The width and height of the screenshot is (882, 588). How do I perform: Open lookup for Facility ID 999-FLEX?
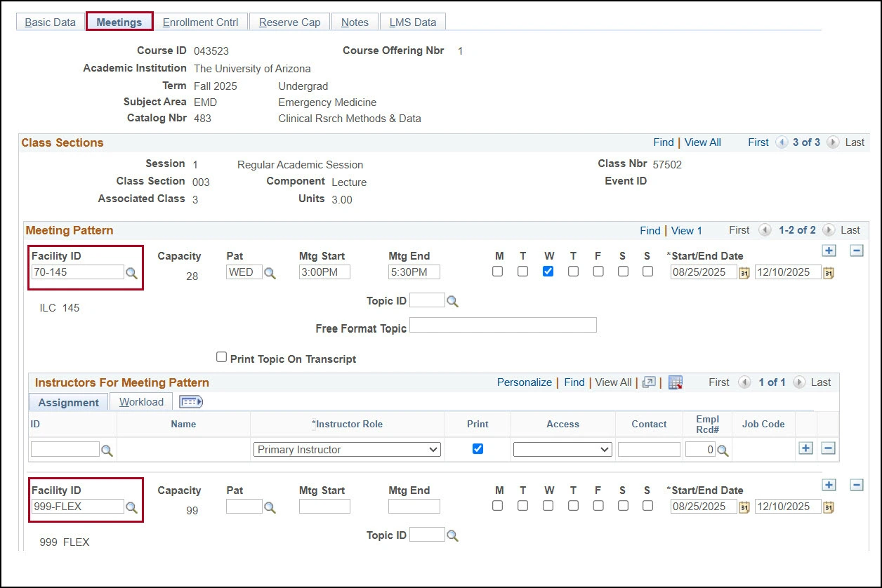(131, 507)
